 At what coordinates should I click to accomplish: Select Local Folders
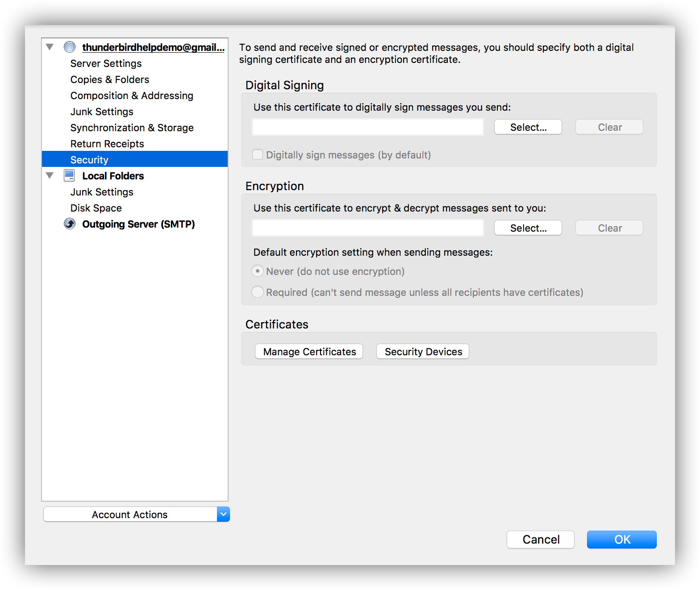(x=113, y=176)
